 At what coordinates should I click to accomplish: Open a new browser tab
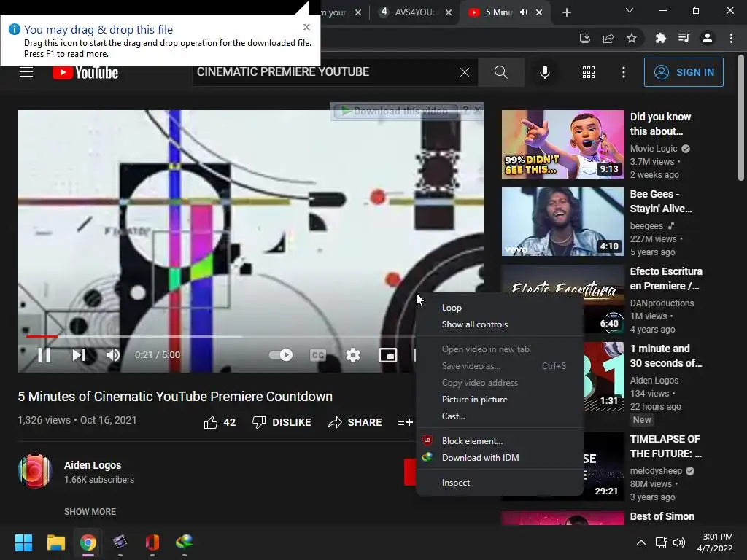tap(566, 13)
